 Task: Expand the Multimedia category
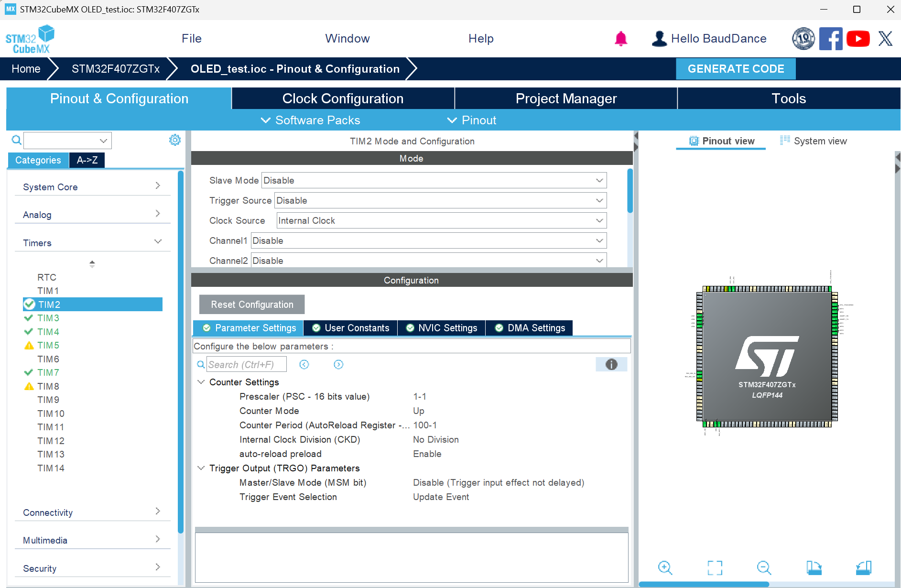click(92, 540)
